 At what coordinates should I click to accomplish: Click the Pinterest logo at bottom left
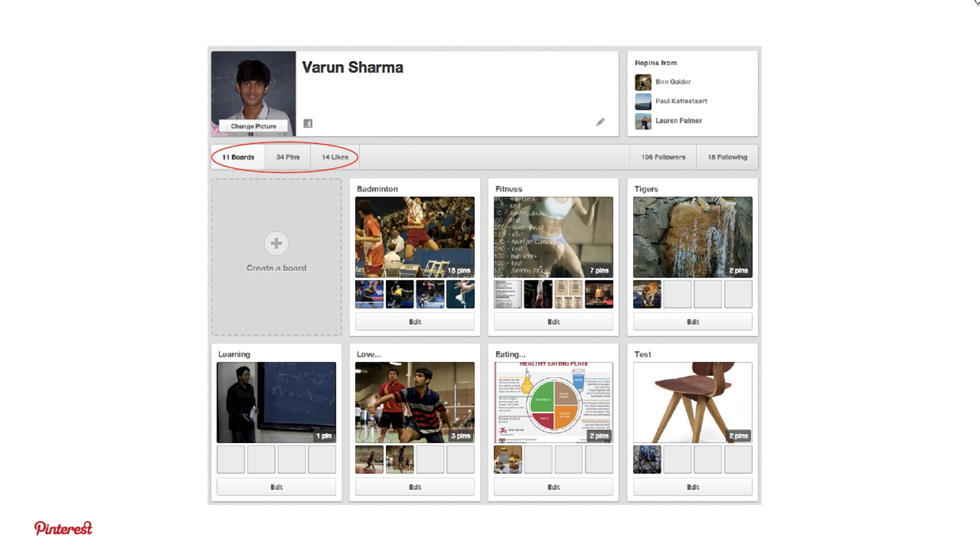pos(63,528)
